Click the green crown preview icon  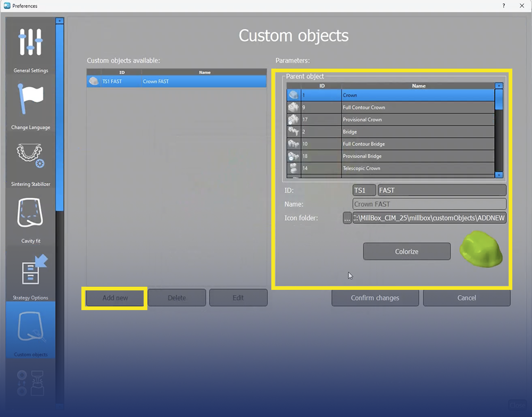[x=480, y=249]
